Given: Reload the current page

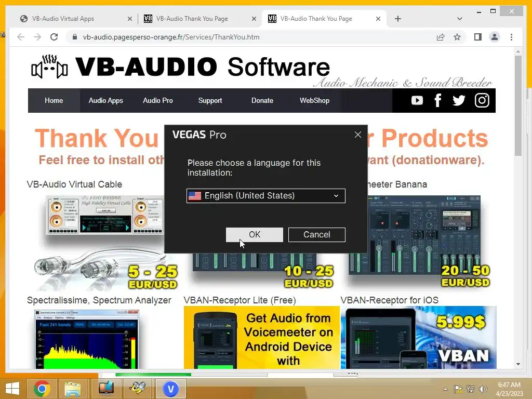Looking at the screenshot, I should 54,37.
